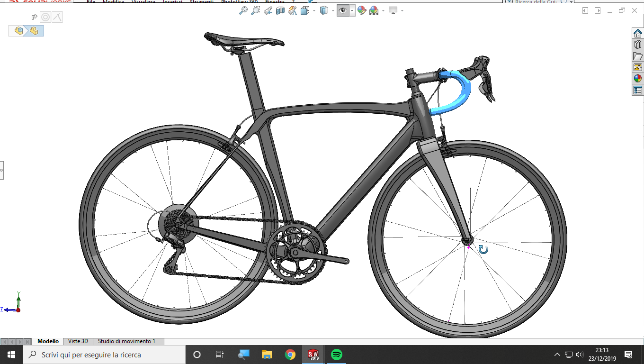644x364 pixels.
Task: Open the View Orientation dropdown arrow
Action: (x=314, y=11)
